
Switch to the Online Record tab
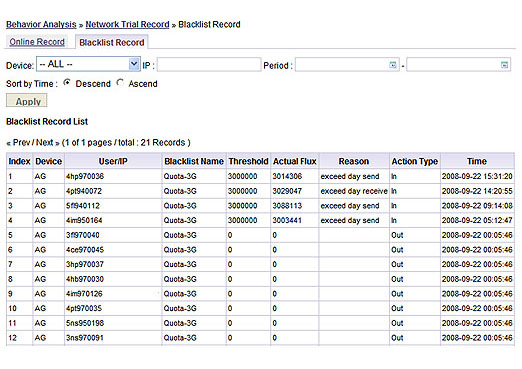tap(37, 42)
